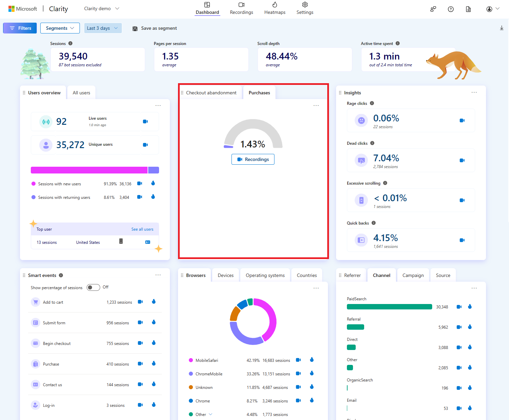
Task: Open the Recordings section
Action: point(241,8)
